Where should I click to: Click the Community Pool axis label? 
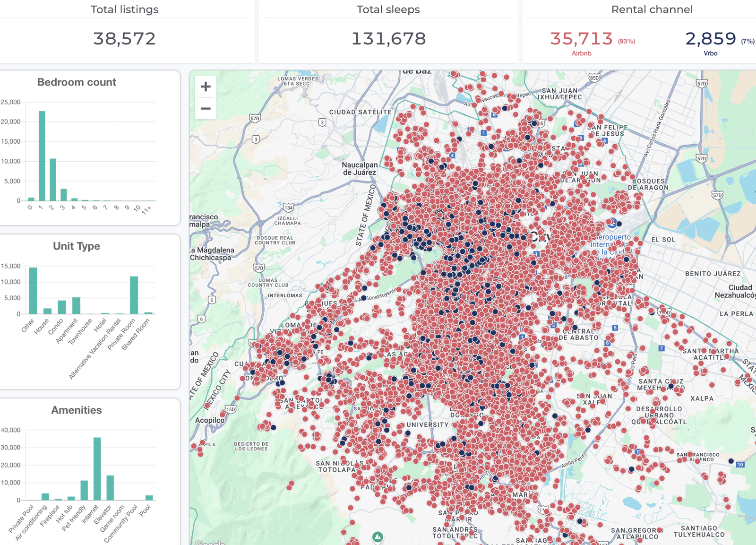click(x=120, y=523)
